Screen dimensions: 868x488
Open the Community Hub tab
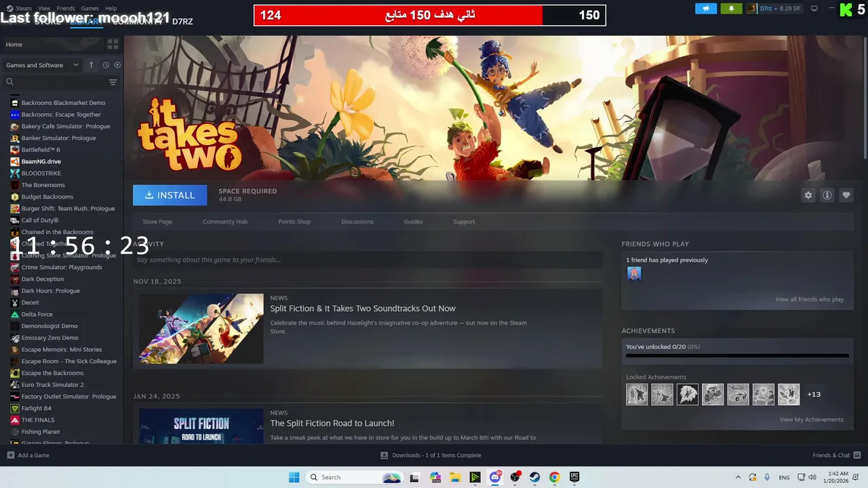225,222
